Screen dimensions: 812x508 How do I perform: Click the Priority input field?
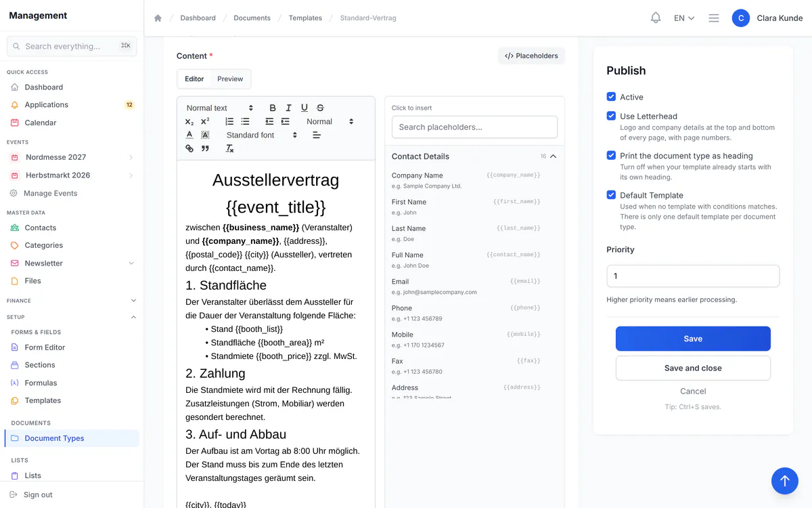click(693, 276)
